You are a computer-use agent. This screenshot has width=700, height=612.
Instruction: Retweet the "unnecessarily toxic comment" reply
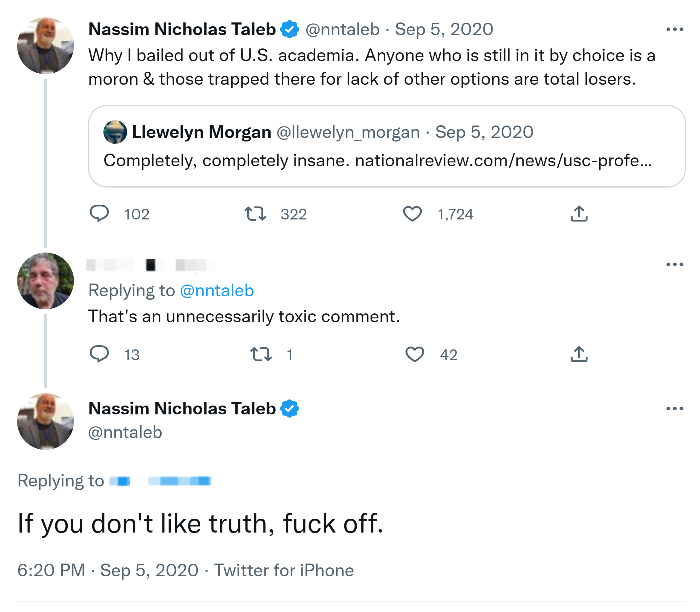261,354
